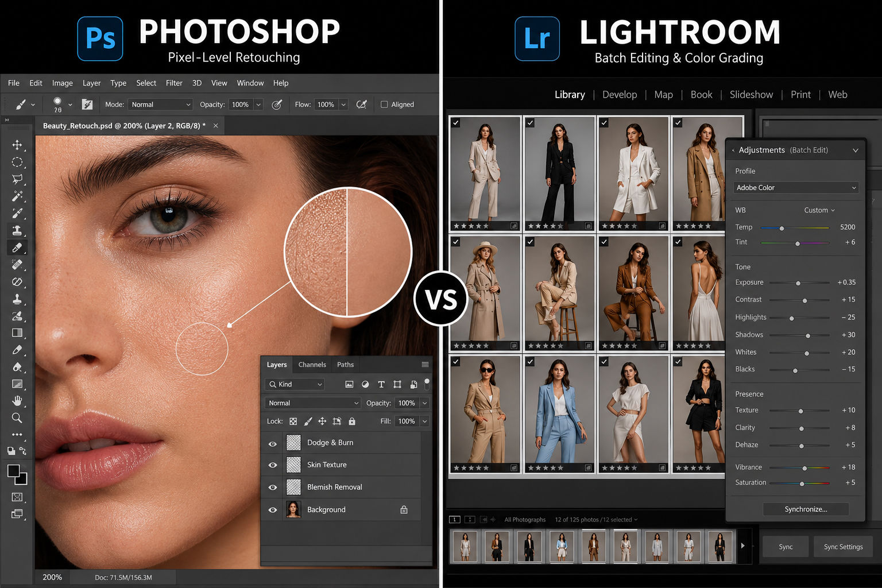Open Lightroom Print module
Screen dimensions: 882x588
(800, 95)
